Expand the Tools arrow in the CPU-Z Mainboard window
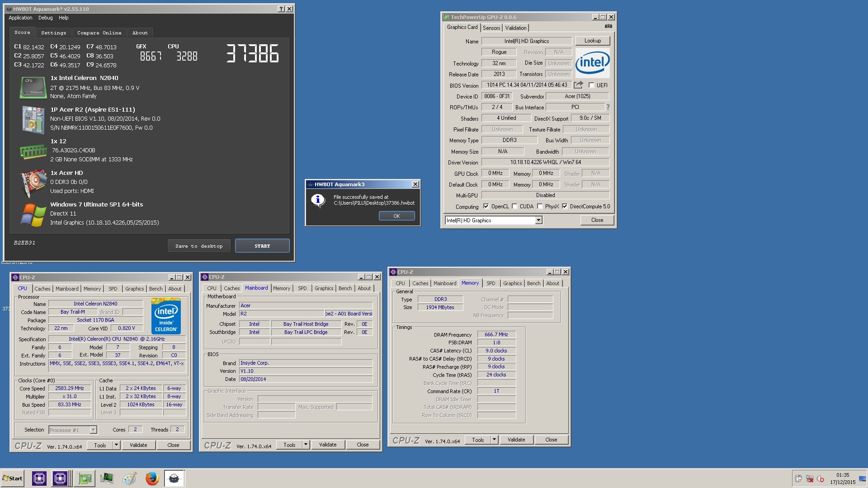Viewport: 868px width, 488px height. (x=306, y=445)
